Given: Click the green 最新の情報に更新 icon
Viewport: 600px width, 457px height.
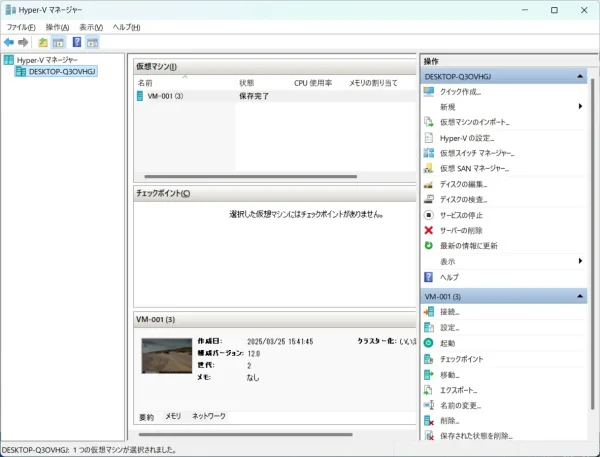Looking at the screenshot, I should tap(429, 246).
